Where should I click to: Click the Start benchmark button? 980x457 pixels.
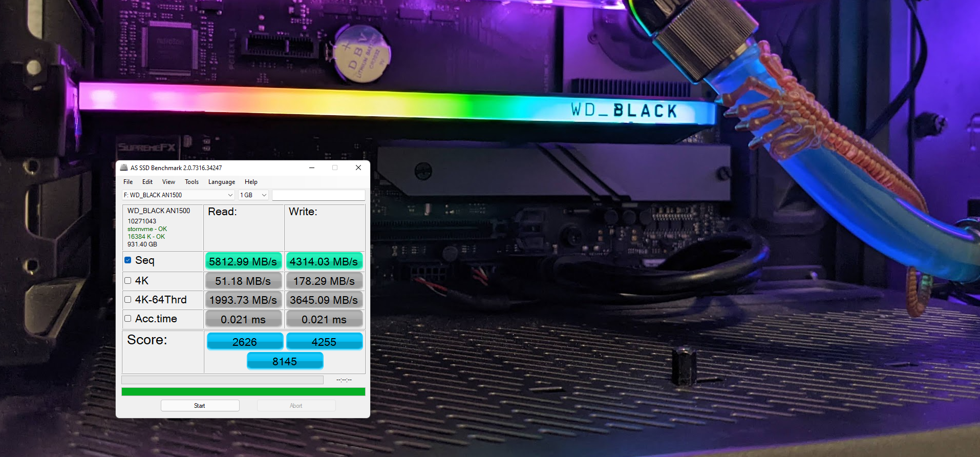(200, 406)
